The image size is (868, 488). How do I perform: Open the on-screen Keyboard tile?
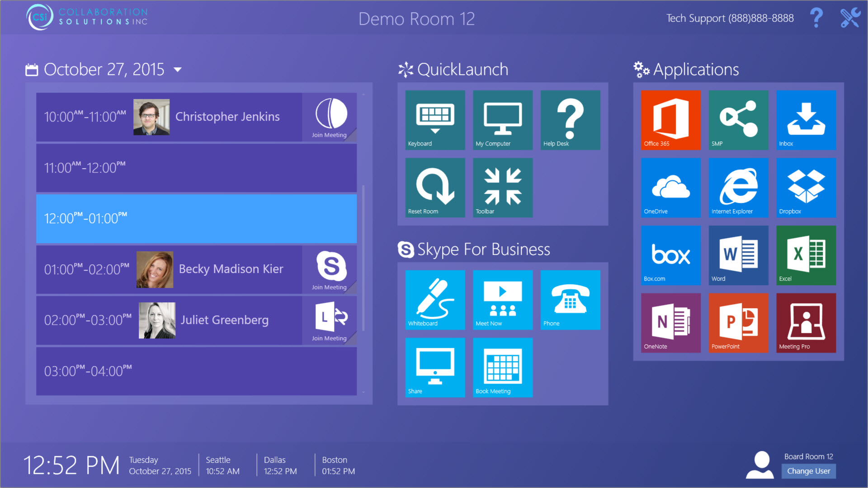click(x=435, y=120)
